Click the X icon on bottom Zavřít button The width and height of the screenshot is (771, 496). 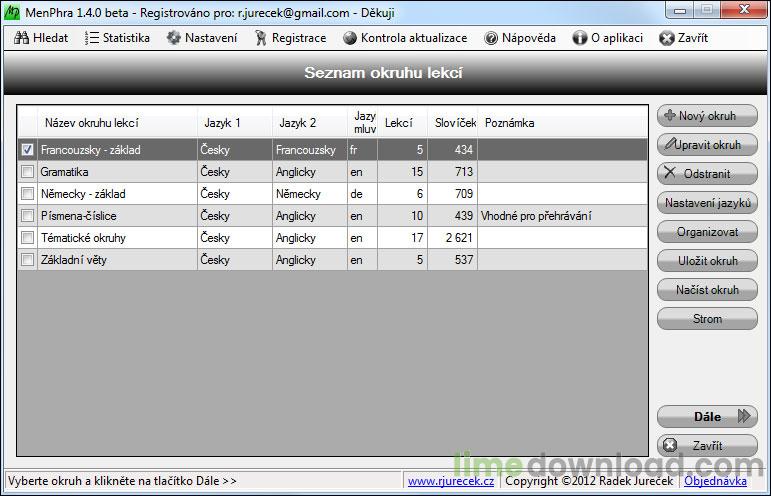point(670,445)
